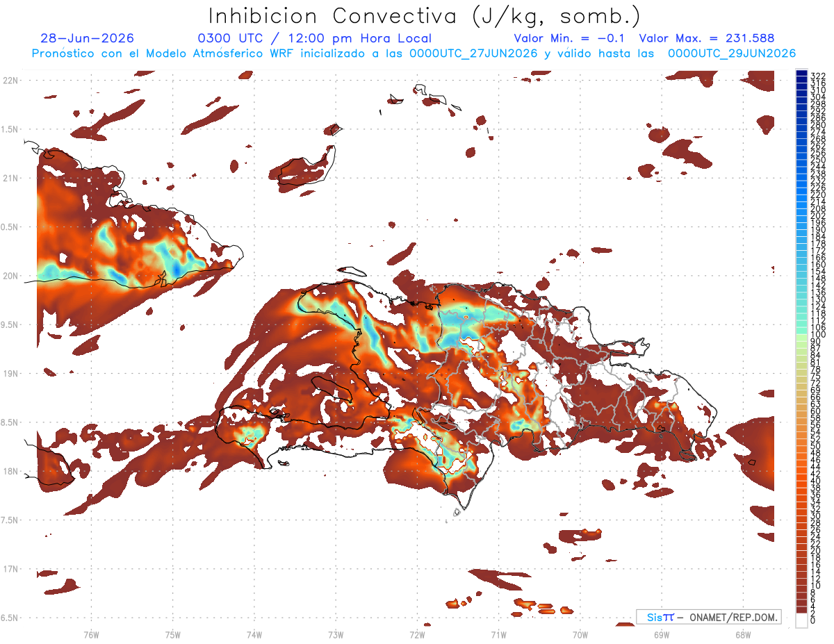Click the end time '0000UTC_29JUN2026'
The height and width of the screenshot is (644, 834).
tap(731, 53)
